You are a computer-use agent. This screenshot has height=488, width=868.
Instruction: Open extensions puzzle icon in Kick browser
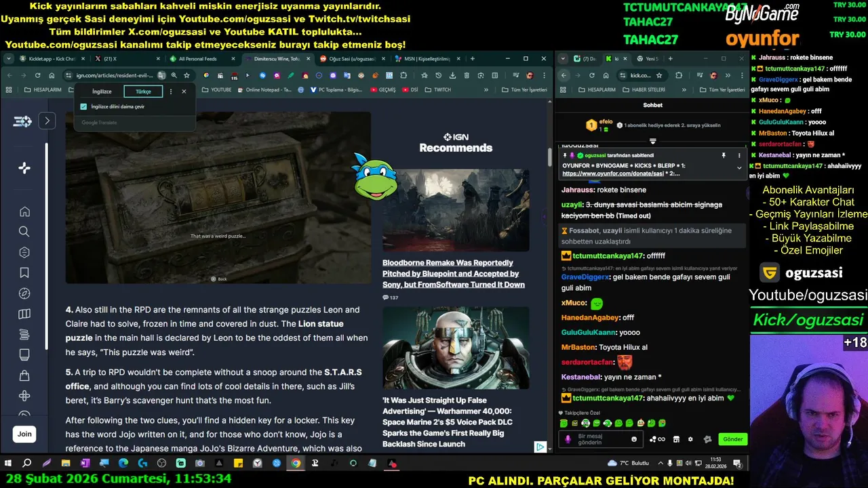point(679,75)
